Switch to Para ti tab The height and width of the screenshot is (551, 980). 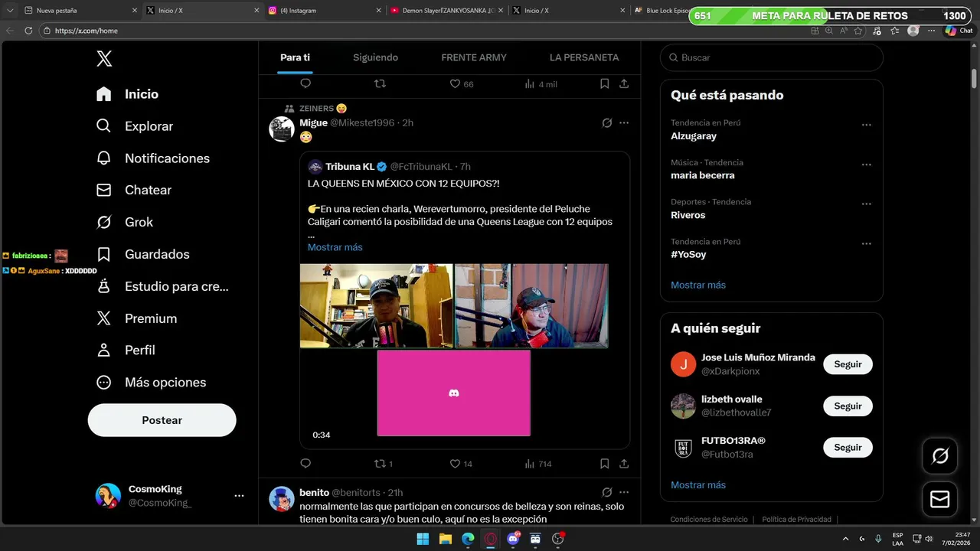click(x=295, y=57)
